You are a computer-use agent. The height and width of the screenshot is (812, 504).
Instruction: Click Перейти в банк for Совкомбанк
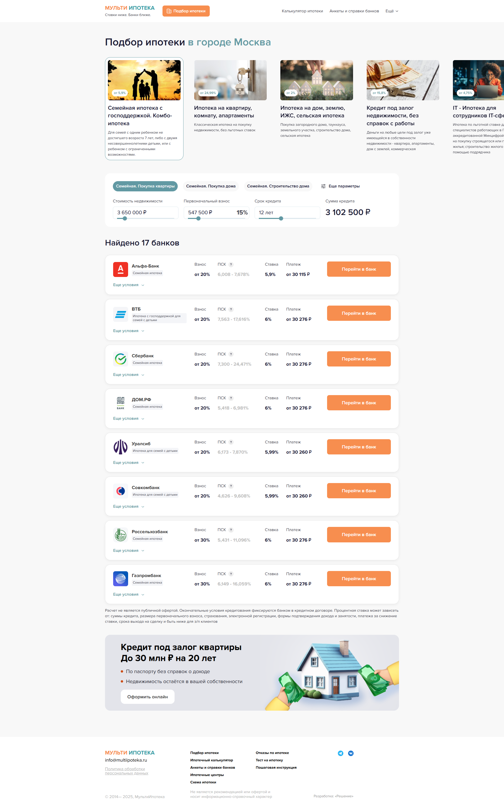(x=359, y=491)
